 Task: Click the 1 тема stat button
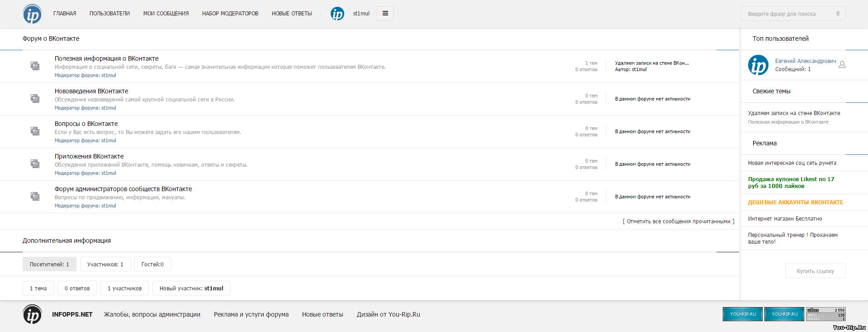(x=38, y=288)
